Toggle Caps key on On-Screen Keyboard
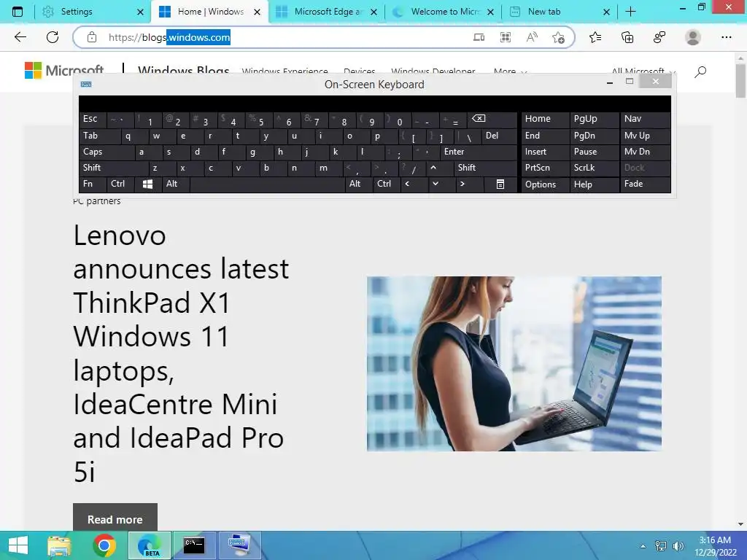The width and height of the screenshot is (747, 560). click(x=107, y=152)
